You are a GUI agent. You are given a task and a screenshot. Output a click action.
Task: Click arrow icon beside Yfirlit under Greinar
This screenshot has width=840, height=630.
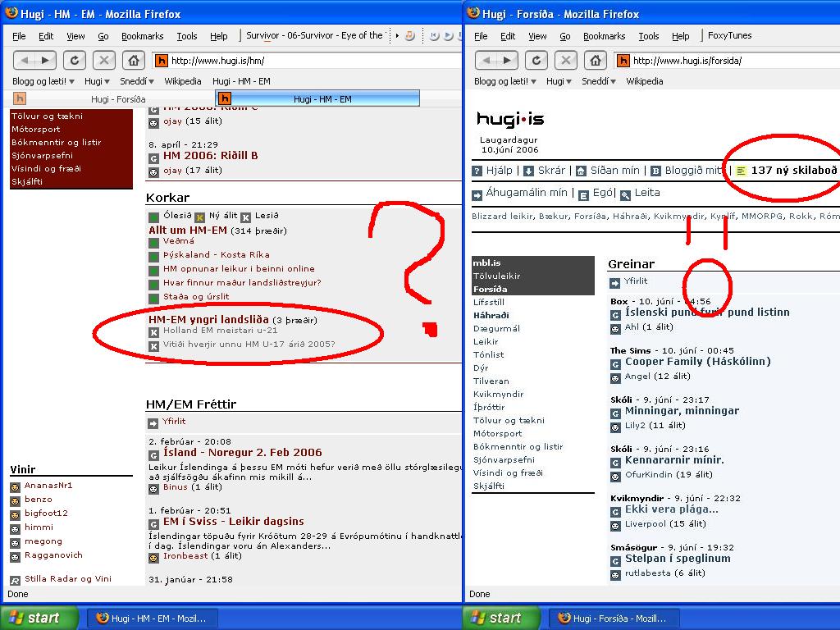pos(614,283)
